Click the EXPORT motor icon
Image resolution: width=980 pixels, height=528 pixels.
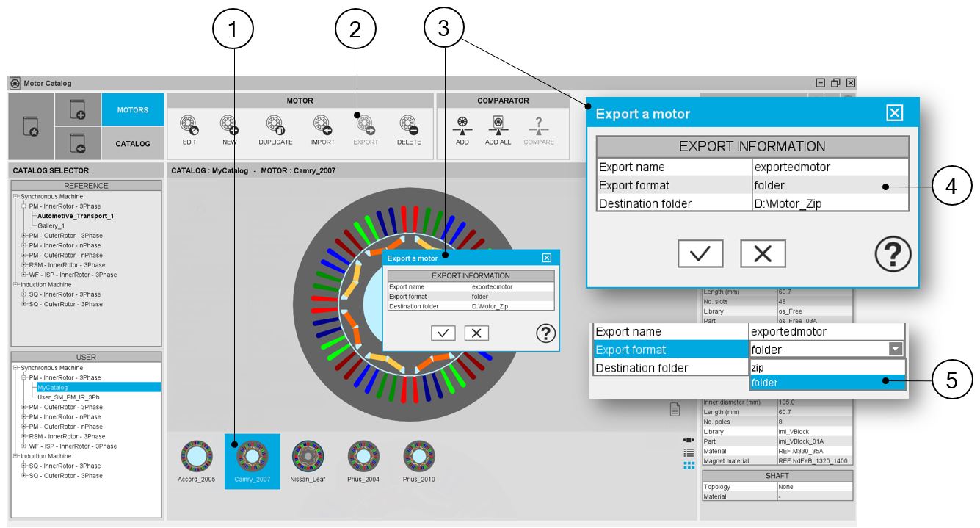coord(366,123)
